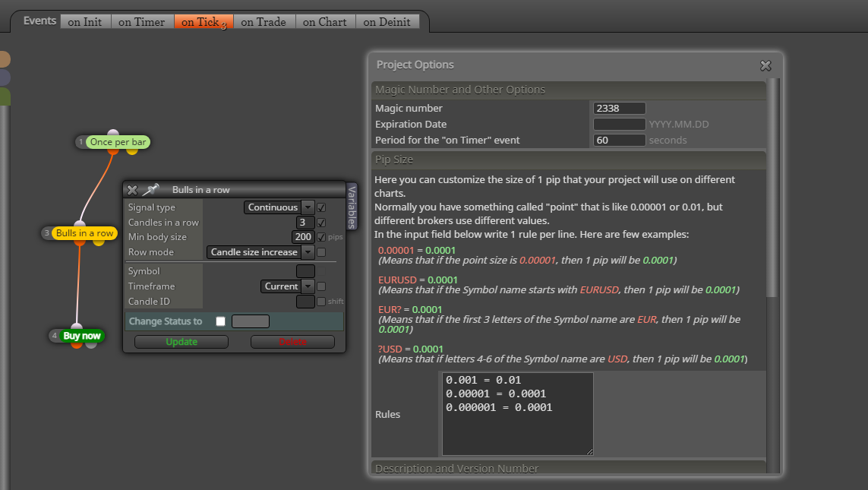This screenshot has height=490, width=868.
Task: Click orange output connector of Buy now
Action: pos(77,344)
